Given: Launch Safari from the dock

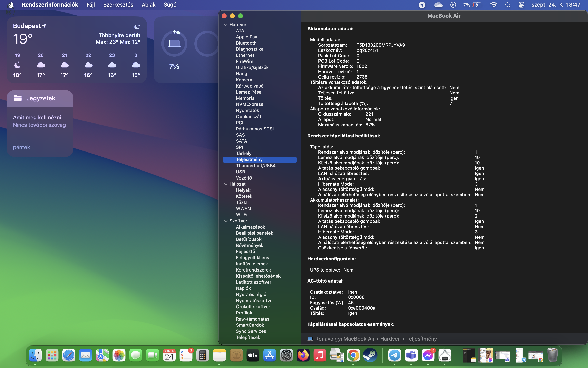Looking at the screenshot, I should (x=69, y=355).
